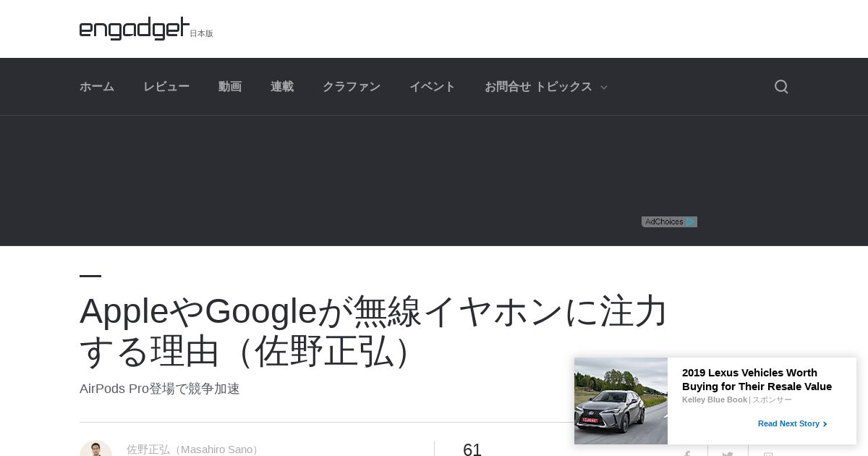Open the 連載 menu item
868x456 pixels.
282,87
